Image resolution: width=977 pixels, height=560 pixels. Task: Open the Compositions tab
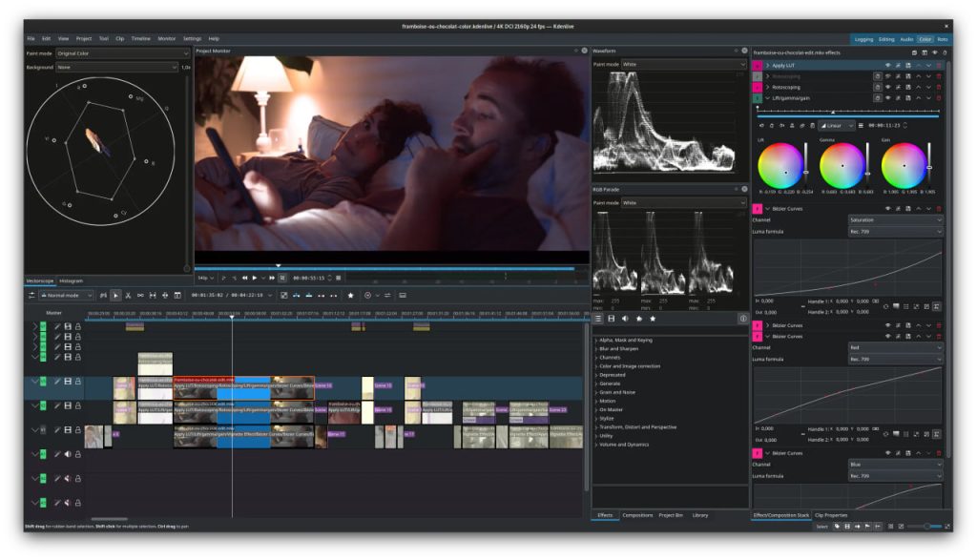click(637, 515)
